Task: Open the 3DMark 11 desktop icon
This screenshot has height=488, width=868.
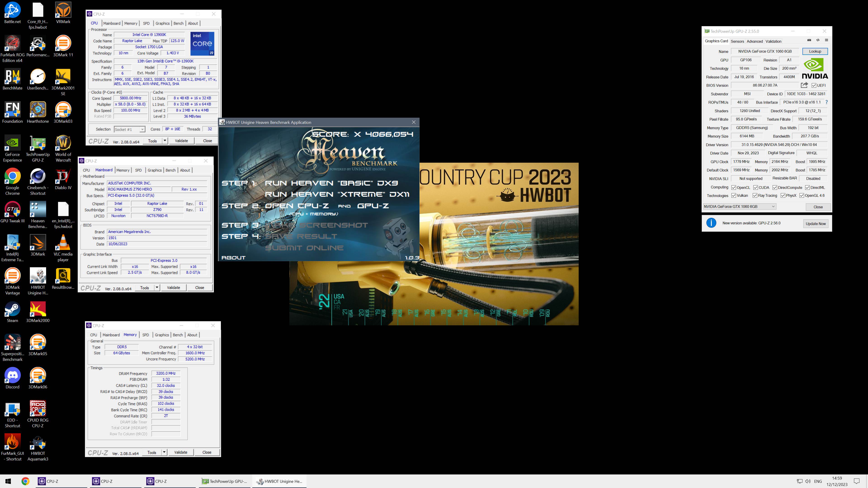Action: click(x=63, y=46)
